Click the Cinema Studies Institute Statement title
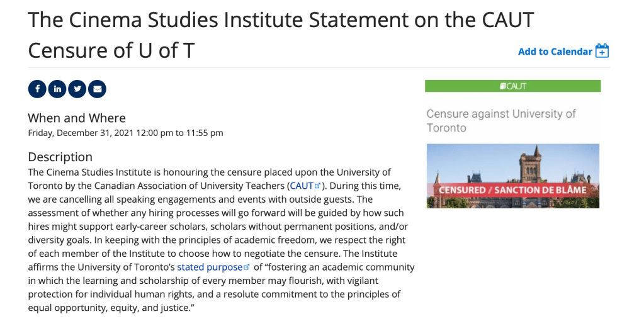The width and height of the screenshot is (644, 321). (x=281, y=35)
